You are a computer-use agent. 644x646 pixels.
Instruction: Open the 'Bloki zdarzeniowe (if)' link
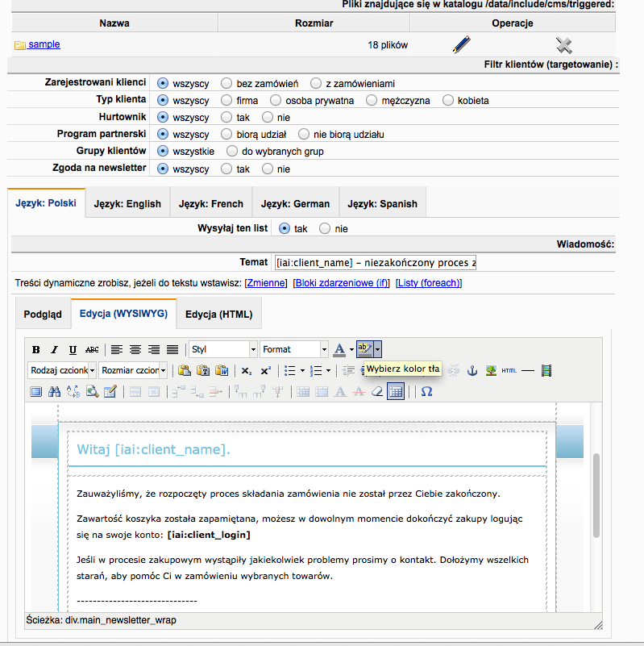pyautogui.click(x=342, y=283)
